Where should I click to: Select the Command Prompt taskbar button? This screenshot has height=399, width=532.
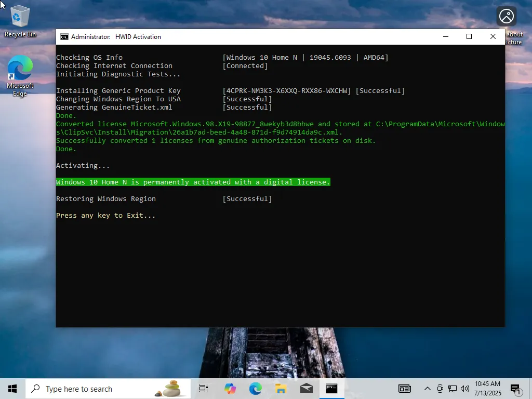click(x=332, y=389)
